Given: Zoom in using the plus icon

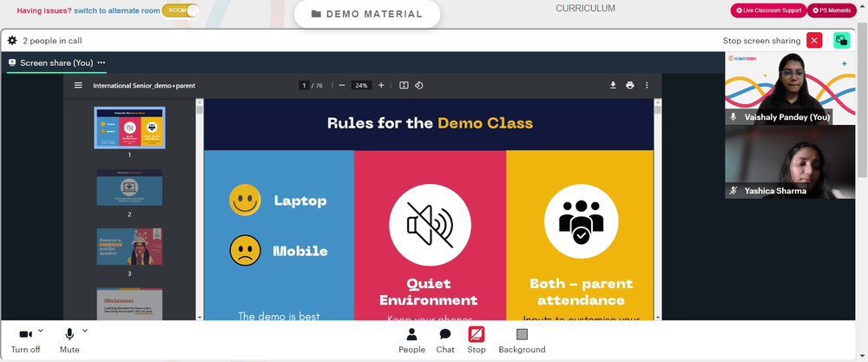Looking at the screenshot, I should point(381,85).
